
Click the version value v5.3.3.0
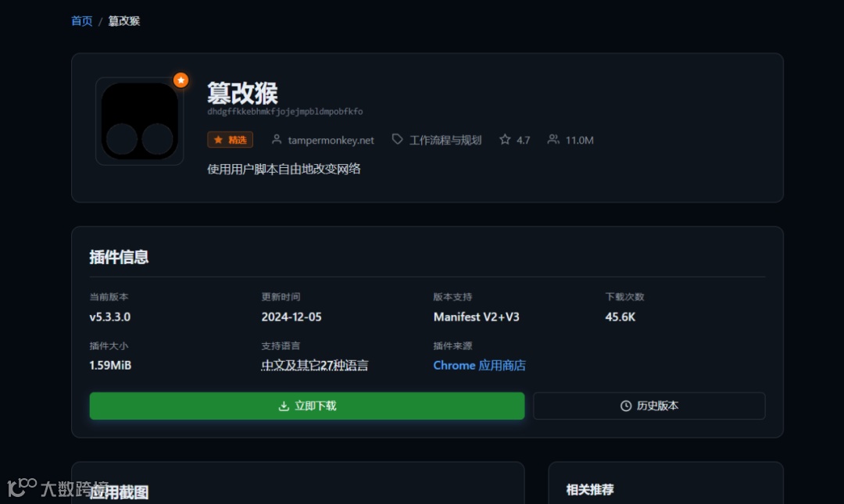tap(110, 316)
